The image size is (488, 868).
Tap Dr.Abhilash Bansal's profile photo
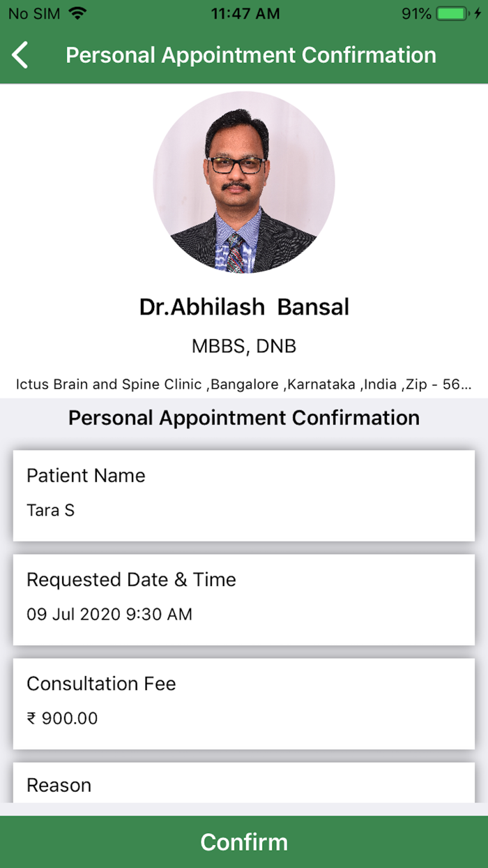243,181
